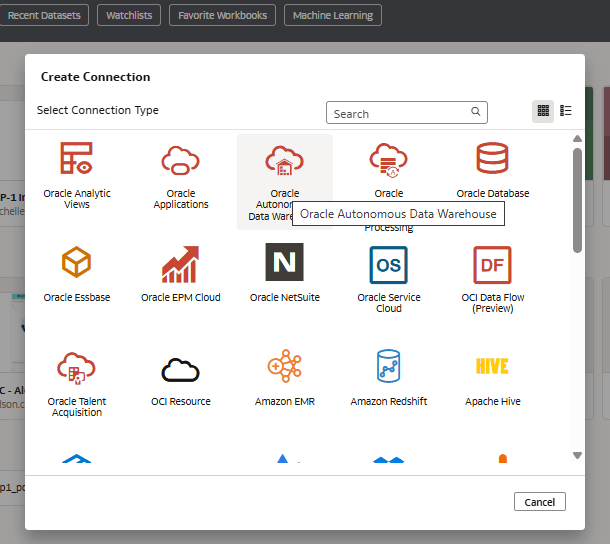
Task: Click the OCI Resource label
Action: [x=181, y=401]
